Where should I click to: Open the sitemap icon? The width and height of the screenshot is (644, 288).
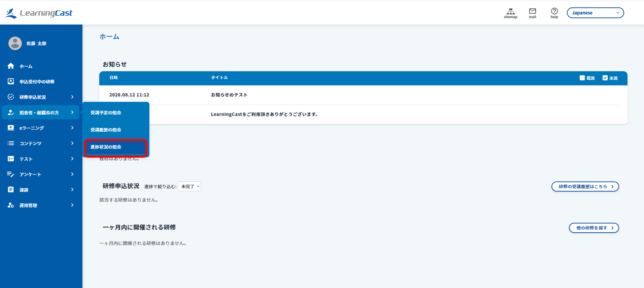pos(510,12)
